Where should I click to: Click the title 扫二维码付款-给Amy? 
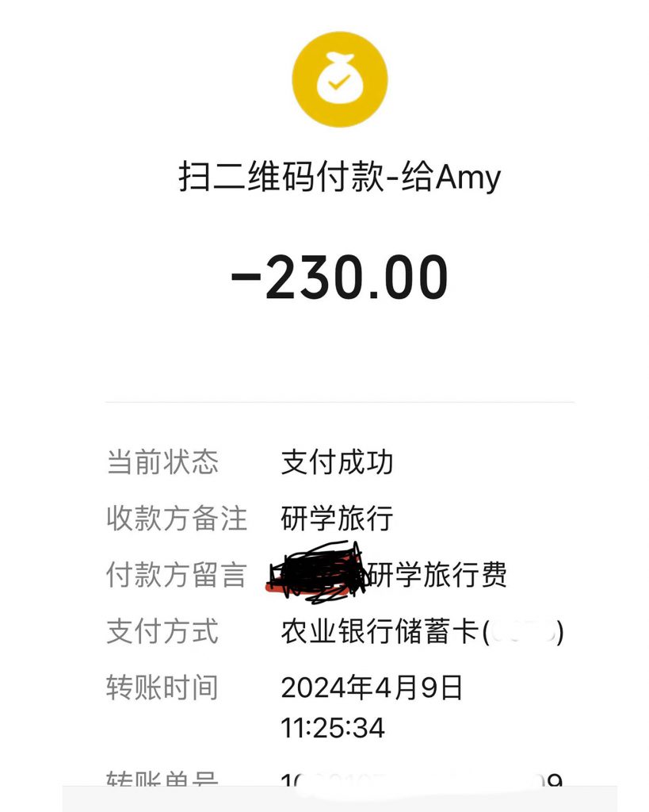tap(339, 177)
